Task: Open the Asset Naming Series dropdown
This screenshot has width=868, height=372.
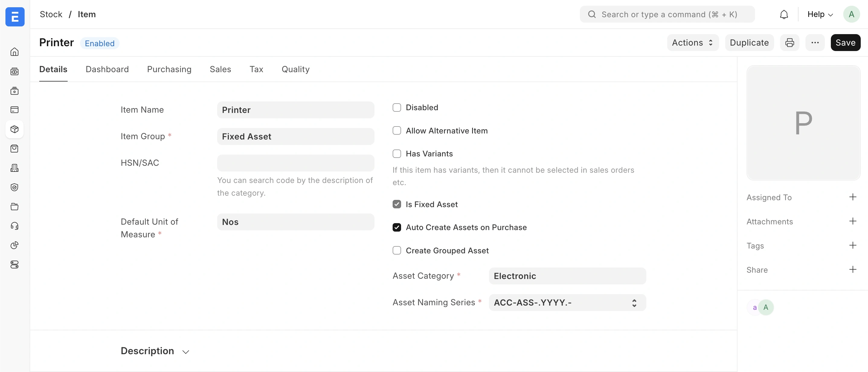Action: pos(567,303)
